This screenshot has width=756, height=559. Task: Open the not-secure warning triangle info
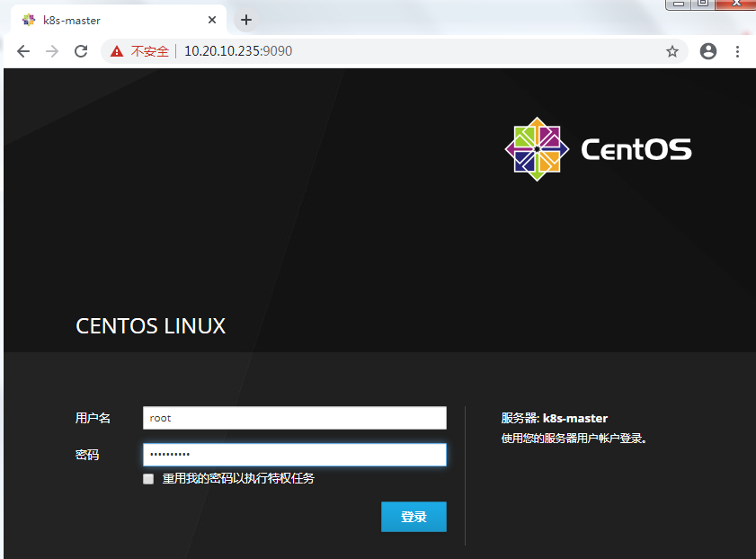117,51
